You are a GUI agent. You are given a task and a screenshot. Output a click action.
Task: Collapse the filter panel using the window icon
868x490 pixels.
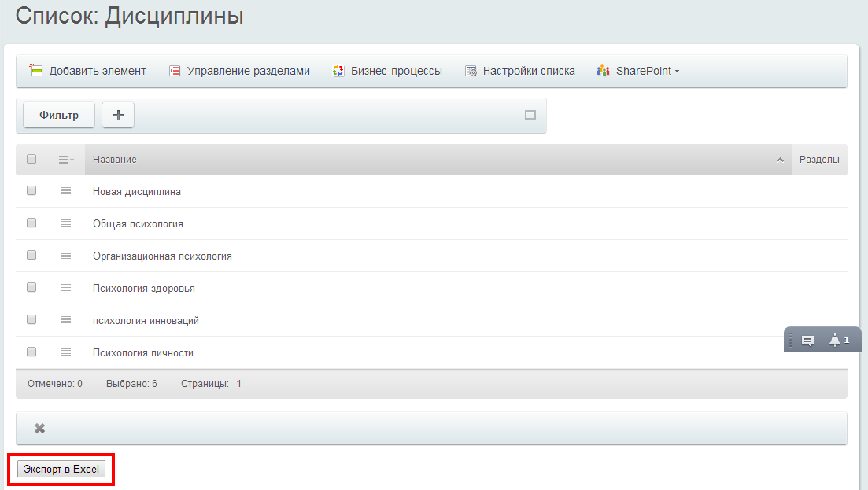point(530,115)
